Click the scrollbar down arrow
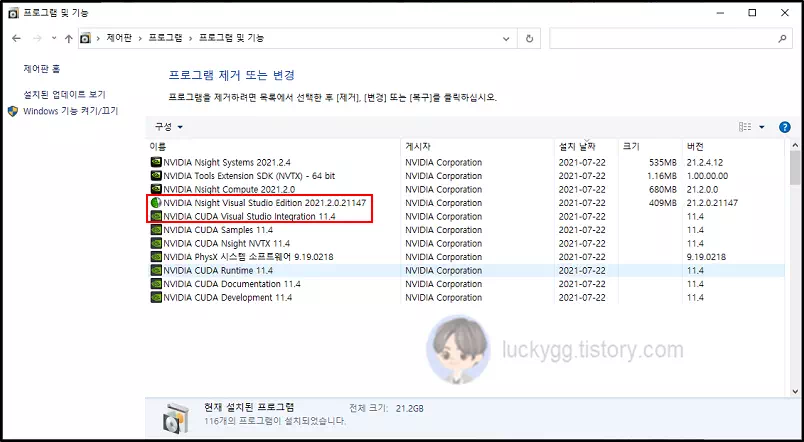804x442 pixels. point(795,392)
